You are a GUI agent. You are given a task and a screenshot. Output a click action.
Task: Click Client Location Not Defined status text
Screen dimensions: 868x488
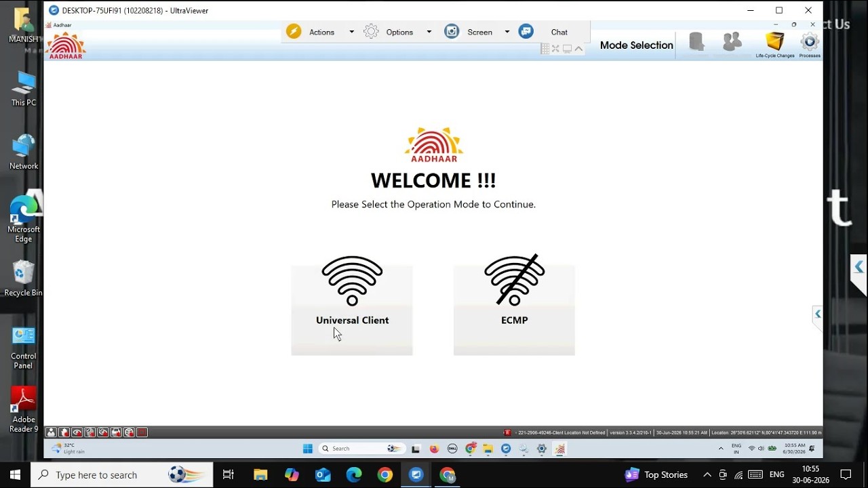pos(561,432)
